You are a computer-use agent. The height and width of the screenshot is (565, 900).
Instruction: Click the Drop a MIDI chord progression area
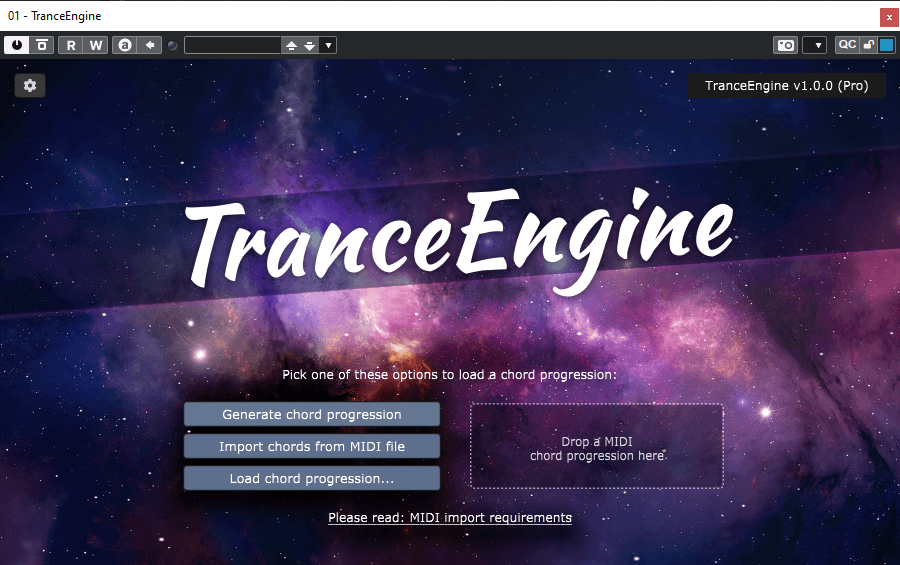(x=597, y=446)
